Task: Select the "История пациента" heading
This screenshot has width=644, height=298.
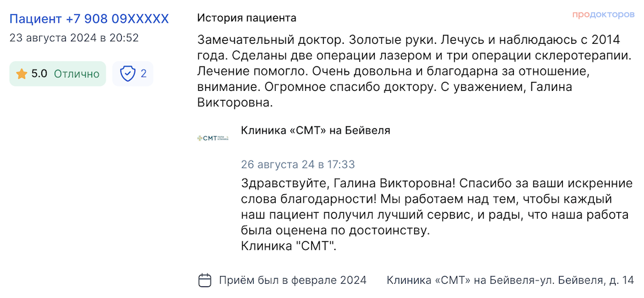Action: tap(247, 18)
